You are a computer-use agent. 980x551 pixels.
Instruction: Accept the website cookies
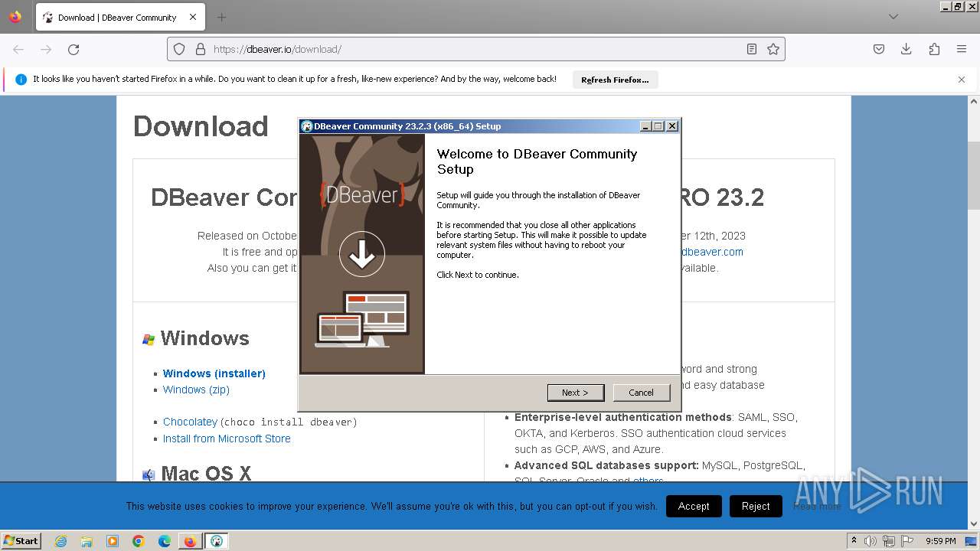694,506
